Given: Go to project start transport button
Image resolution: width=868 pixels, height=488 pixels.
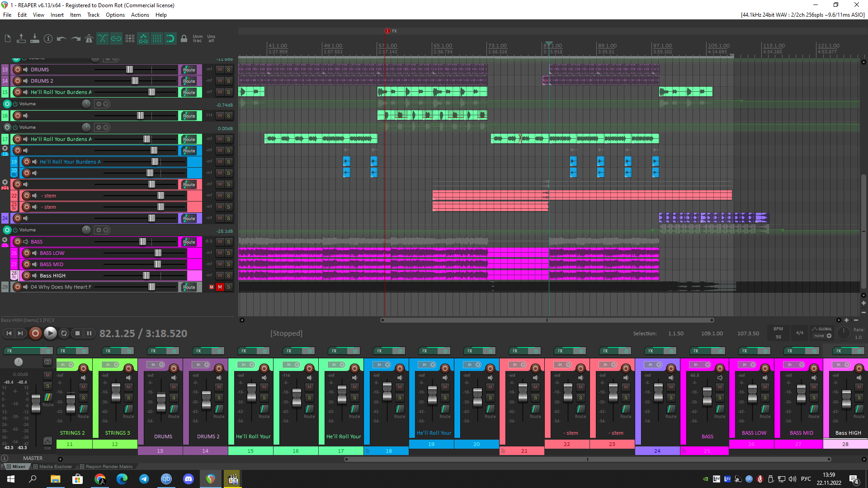Looking at the screenshot, I should click(x=9, y=333).
